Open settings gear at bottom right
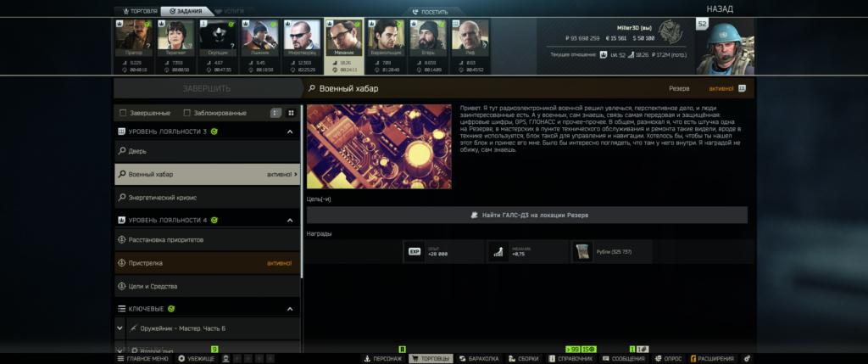 748,359
